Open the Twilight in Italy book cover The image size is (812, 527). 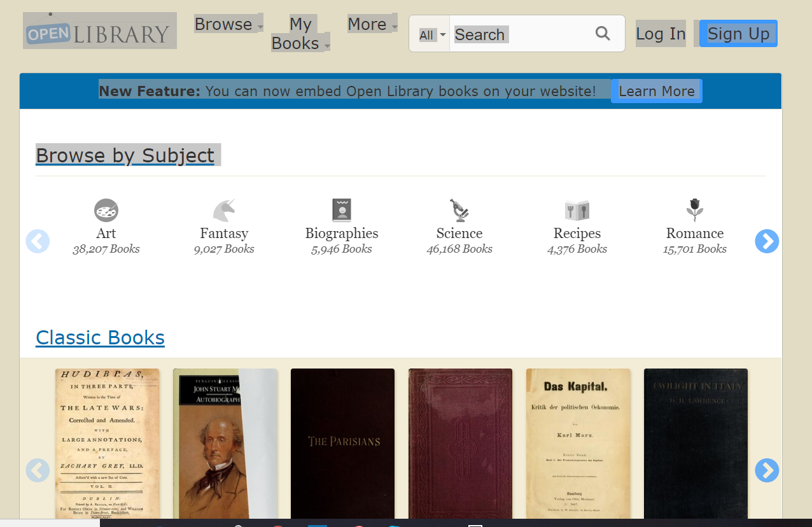click(696, 444)
